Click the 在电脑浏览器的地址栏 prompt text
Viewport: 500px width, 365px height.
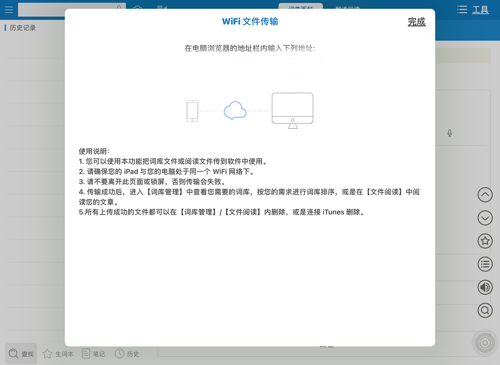coord(250,48)
